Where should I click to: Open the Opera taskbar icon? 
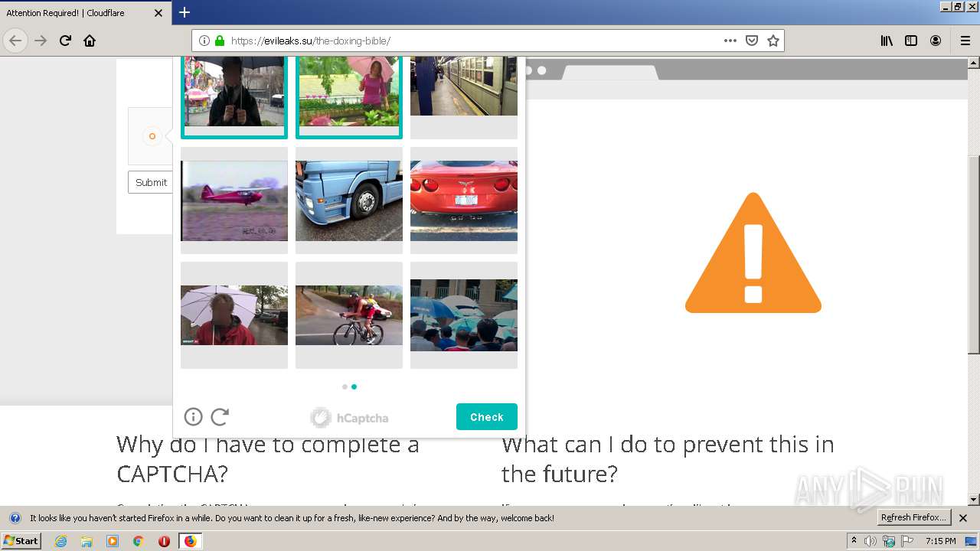point(164,541)
